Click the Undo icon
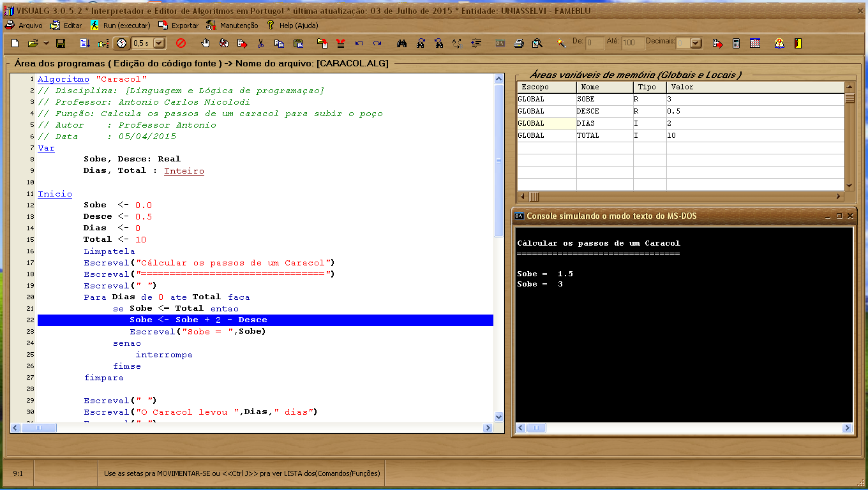This screenshot has height=490, width=868. 359,43
